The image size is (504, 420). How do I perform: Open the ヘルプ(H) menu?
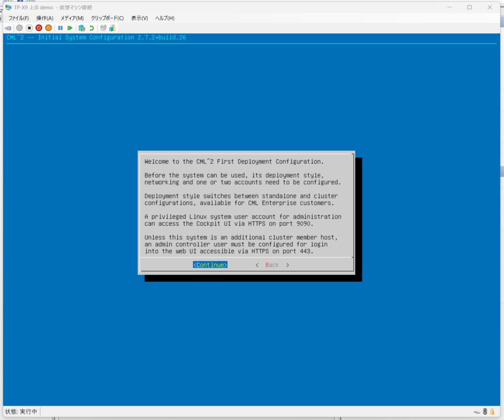[x=165, y=18]
